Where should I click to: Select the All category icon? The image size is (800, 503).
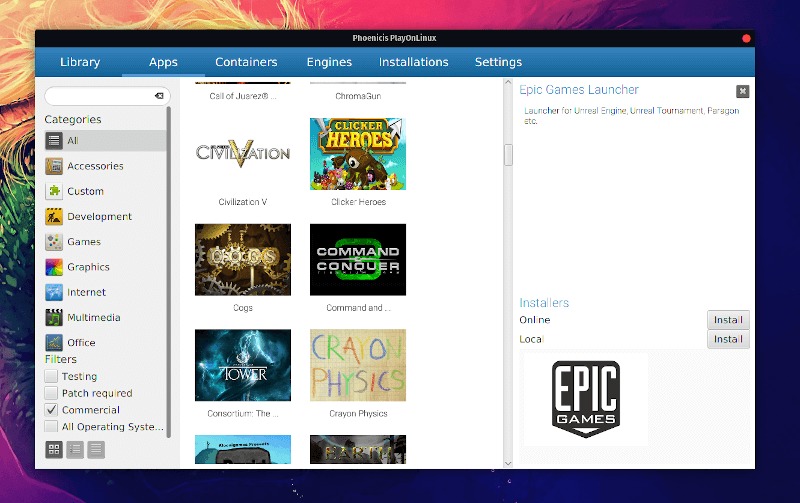tap(54, 140)
